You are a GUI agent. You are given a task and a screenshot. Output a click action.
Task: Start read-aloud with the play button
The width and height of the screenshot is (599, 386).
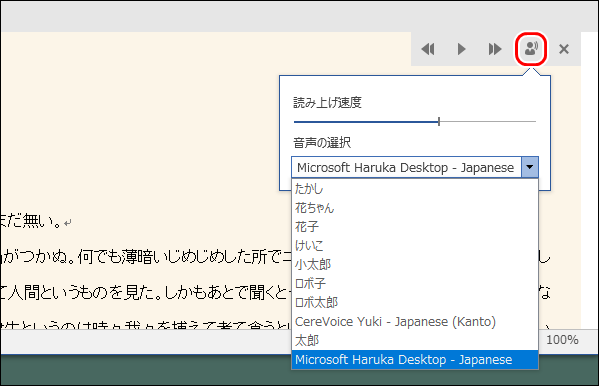pyautogui.click(x=461, y=49)
